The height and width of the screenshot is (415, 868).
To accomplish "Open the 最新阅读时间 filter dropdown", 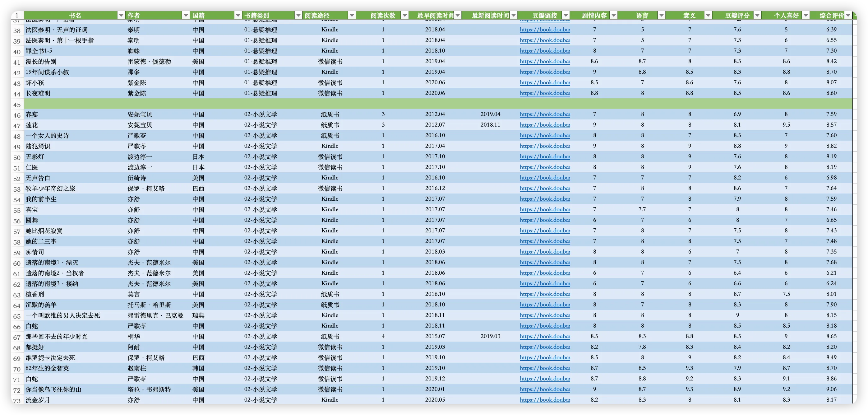I will click(x=514, y=15).
